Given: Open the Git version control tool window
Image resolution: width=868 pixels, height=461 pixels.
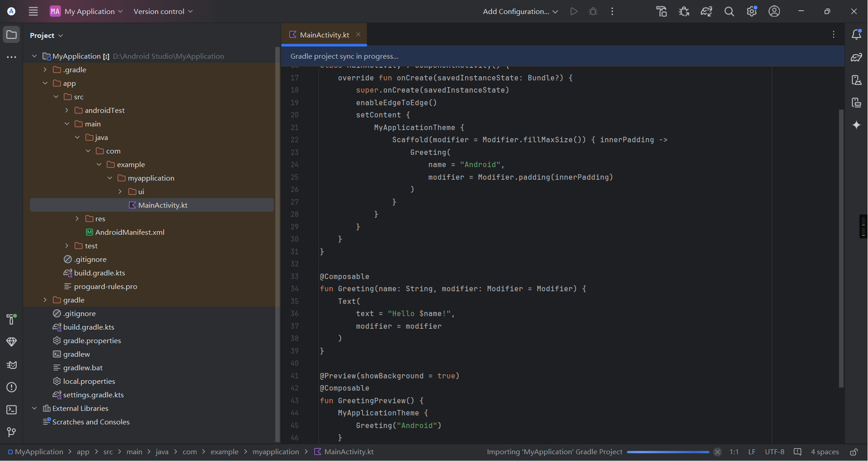Looking at the screenshot, I should click(12, 433).
